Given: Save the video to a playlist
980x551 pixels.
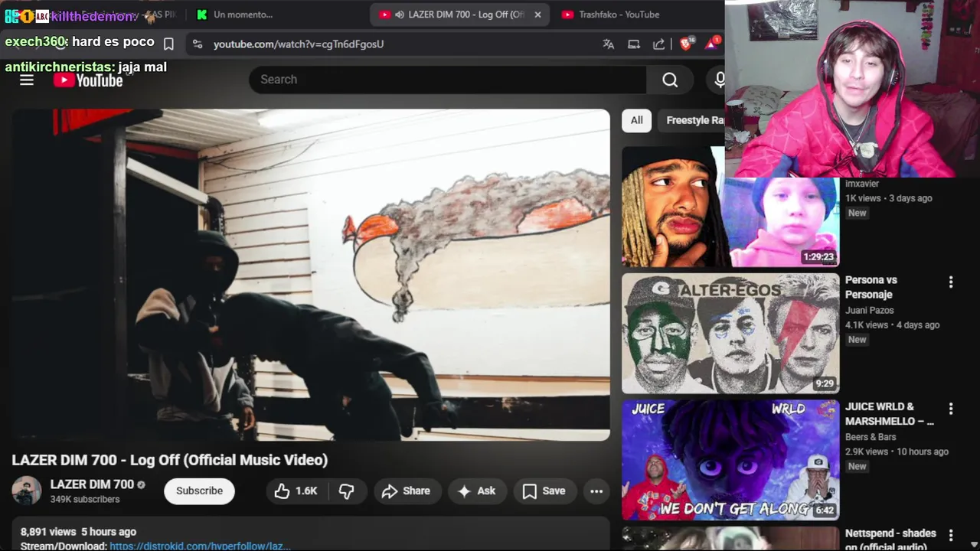Looking at the screenshot, I should [544, 491].
